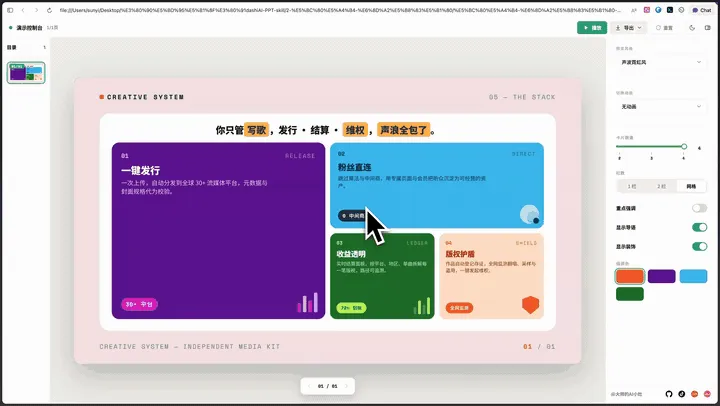Click the highlighted 写歌 word in headline

click(256, 130)
